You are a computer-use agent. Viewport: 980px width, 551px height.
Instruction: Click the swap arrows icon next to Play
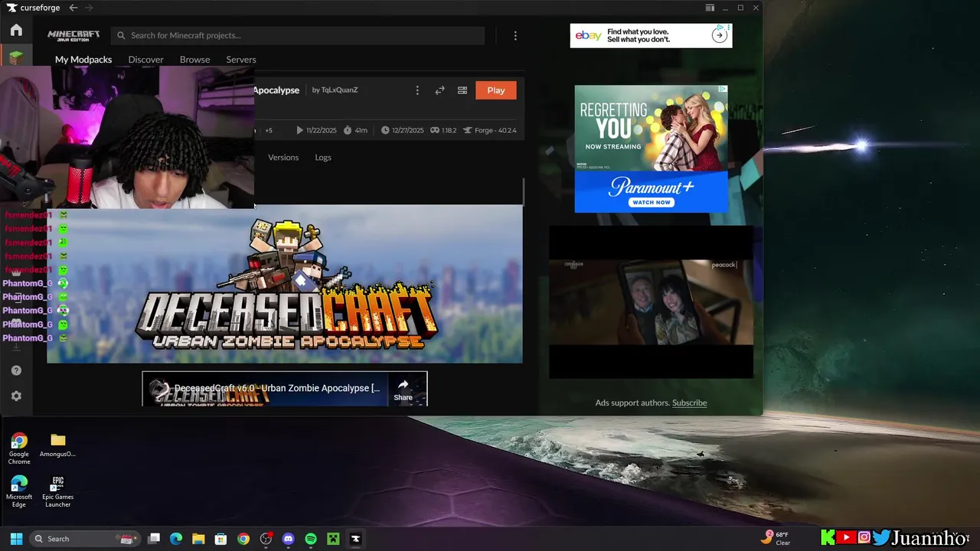click(x=439, y=90)
